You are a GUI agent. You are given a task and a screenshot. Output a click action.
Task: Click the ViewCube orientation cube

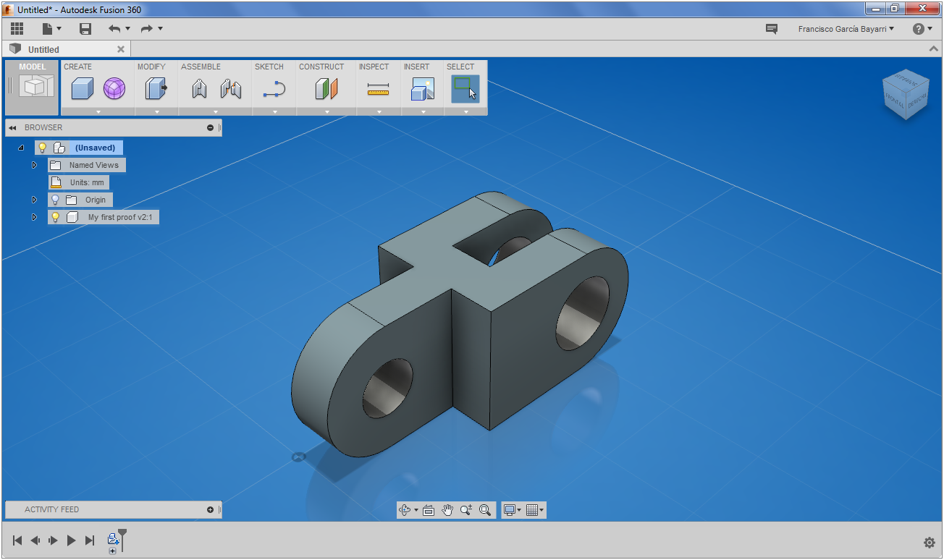(x=906, y=95)
